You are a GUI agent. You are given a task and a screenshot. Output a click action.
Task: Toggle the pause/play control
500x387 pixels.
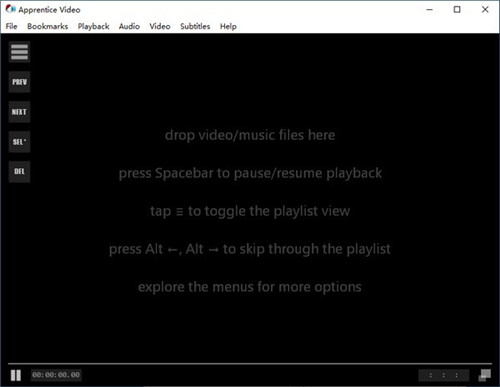pyautogui.click(x=16, y=375)
